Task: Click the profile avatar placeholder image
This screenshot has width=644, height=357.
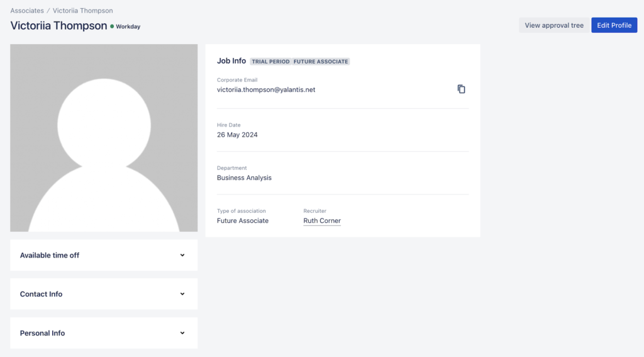Action: click(x=104, y=138)
